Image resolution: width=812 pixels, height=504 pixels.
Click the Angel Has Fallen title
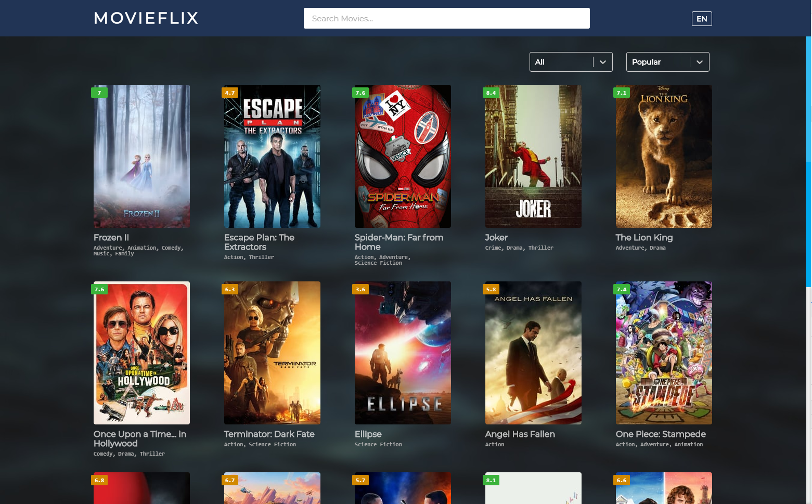520,434
